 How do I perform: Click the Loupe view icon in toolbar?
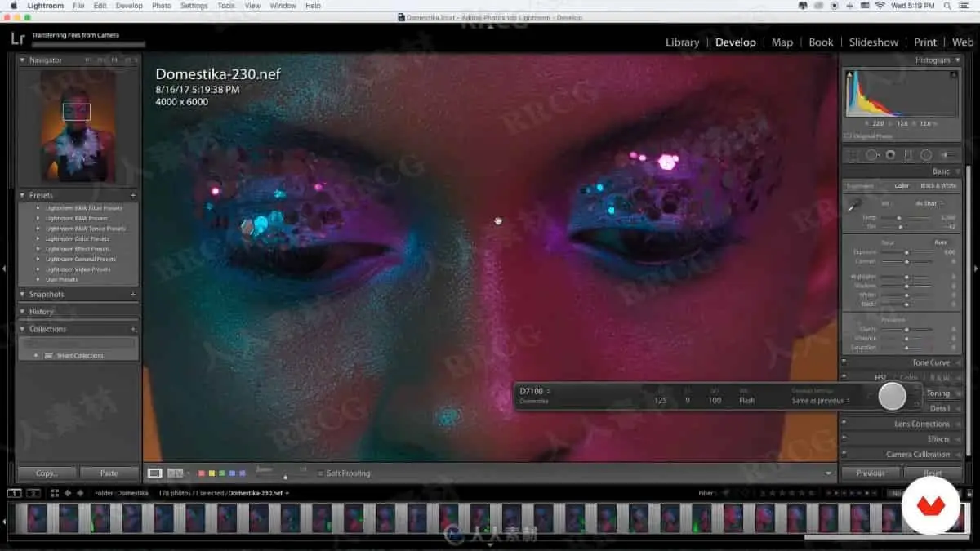point(154,473)
